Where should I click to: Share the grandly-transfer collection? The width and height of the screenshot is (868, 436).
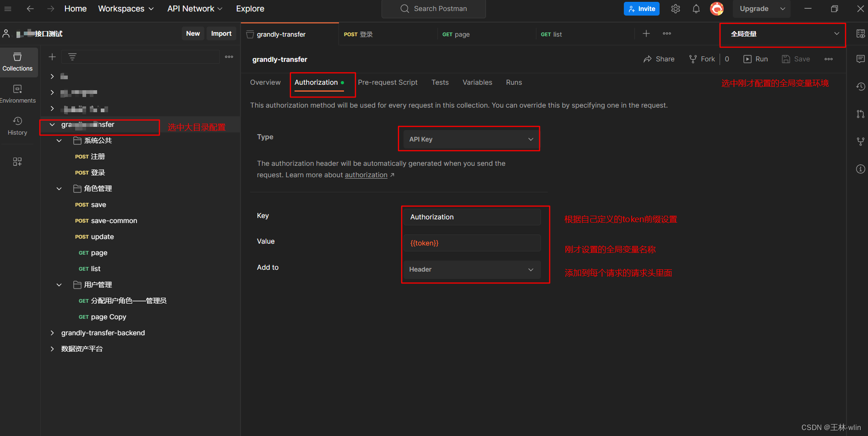click(659, 59)
